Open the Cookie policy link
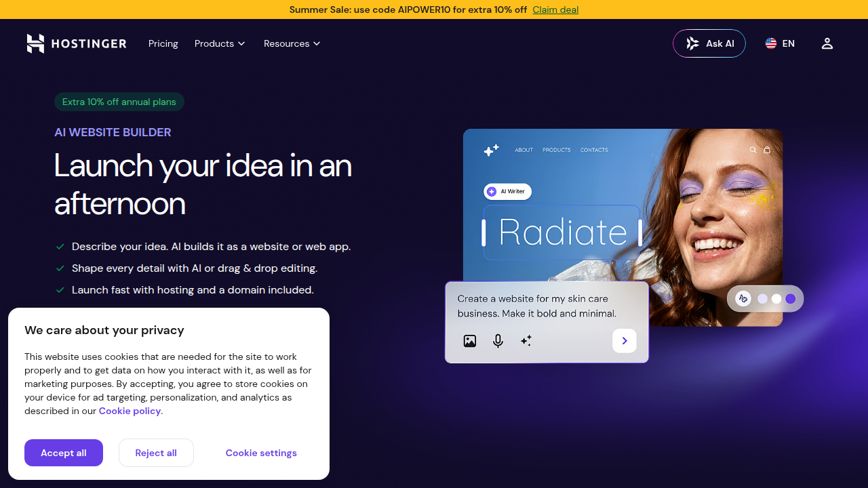The width and height of the screenshot is (868, 488). coord(130,411)
